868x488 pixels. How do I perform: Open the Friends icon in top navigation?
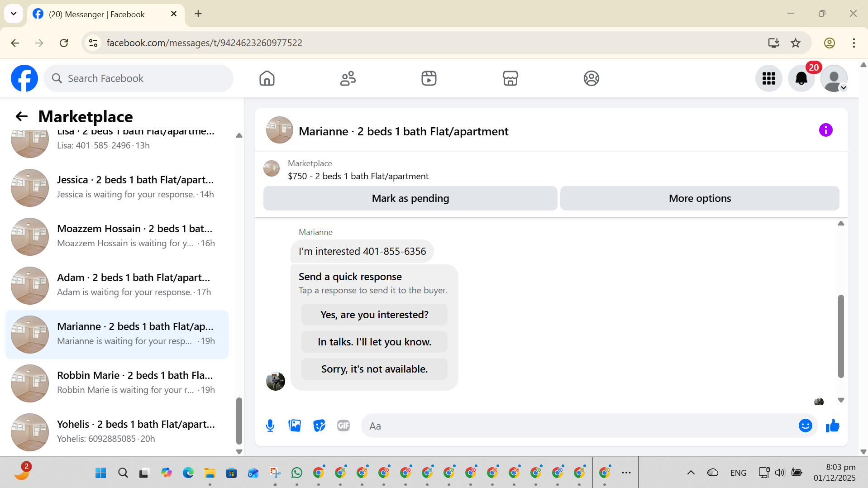[x=348, y=78]
